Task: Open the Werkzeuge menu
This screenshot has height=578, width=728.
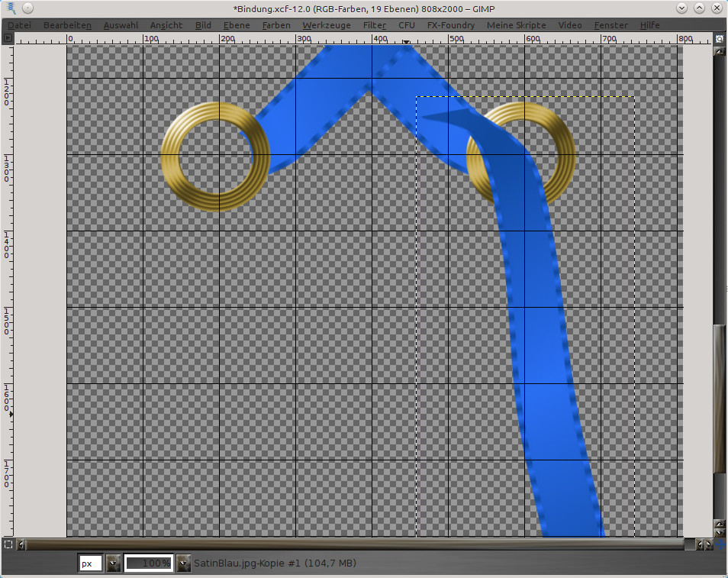Action: (x=327, y=25)
